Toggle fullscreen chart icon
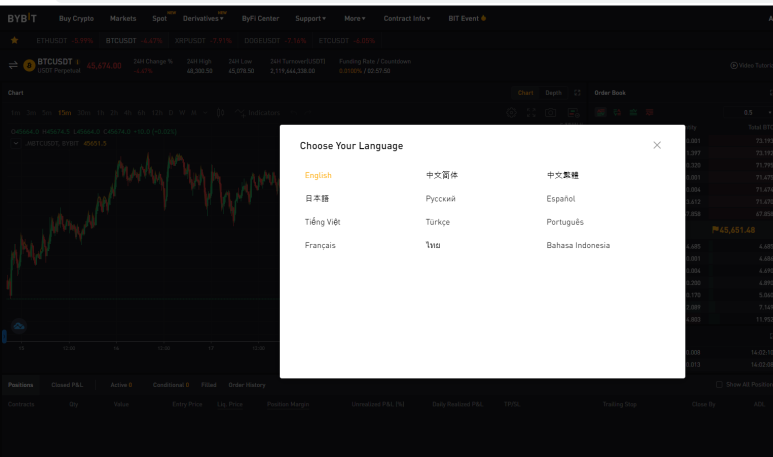Screen dimensions: 773x457 (x=531, y=113)
